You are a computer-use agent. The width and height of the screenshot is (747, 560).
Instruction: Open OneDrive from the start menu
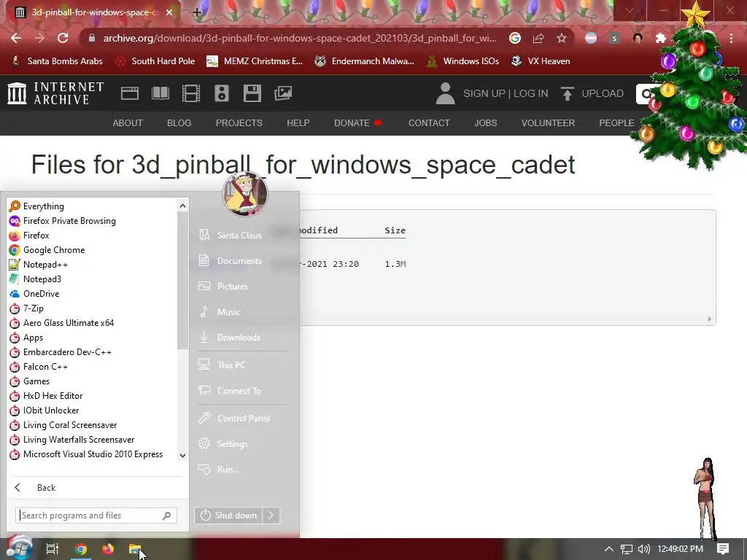coord(41,294)
